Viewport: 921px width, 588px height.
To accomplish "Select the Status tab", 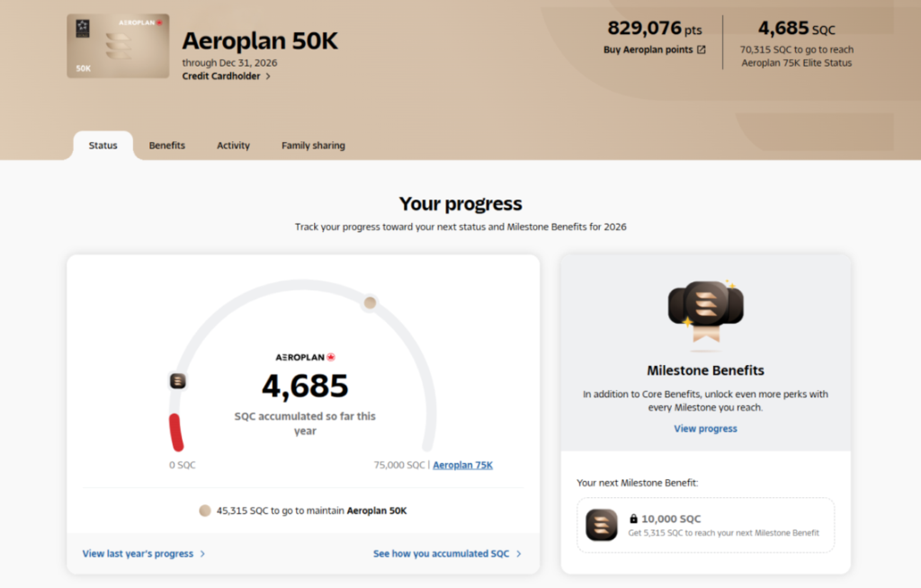I will tap(103, 146).
